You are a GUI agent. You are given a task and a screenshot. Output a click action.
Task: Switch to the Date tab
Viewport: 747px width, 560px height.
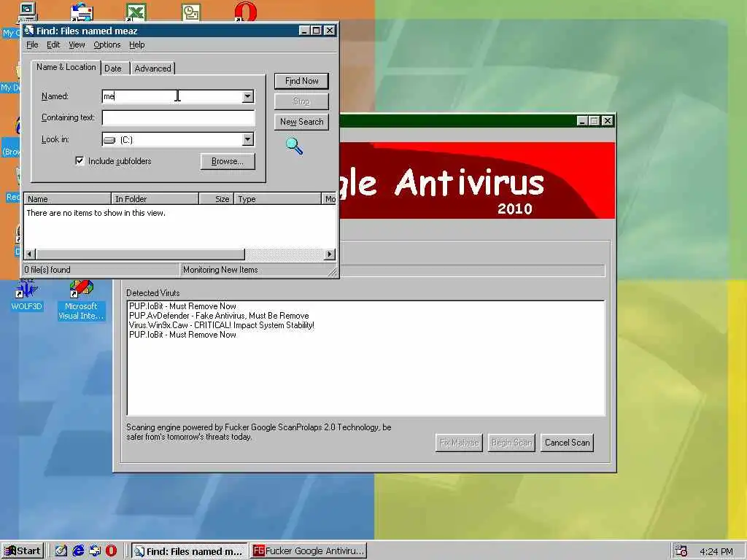(113, 68)
